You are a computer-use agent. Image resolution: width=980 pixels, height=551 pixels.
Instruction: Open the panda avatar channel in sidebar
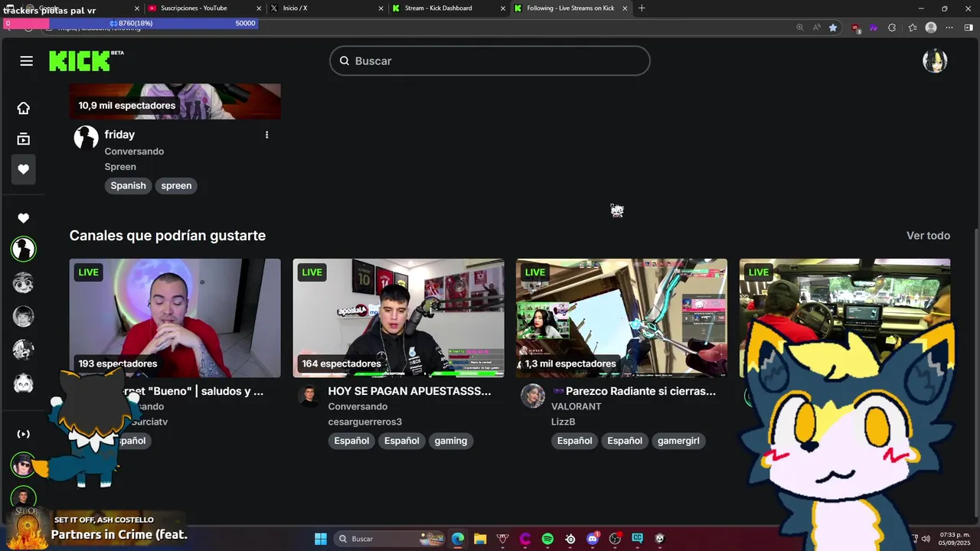24,383
